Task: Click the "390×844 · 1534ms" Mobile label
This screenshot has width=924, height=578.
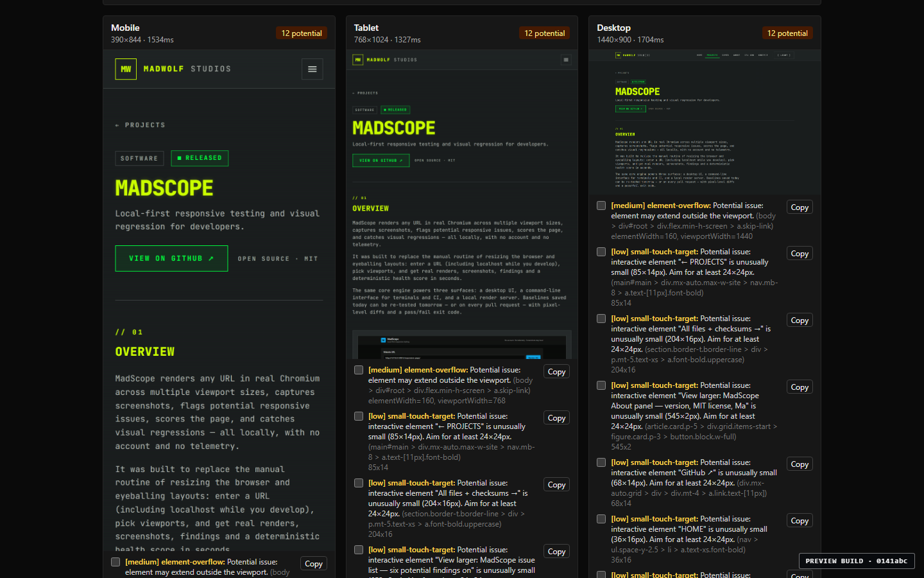Action: (x=142, y=40)
